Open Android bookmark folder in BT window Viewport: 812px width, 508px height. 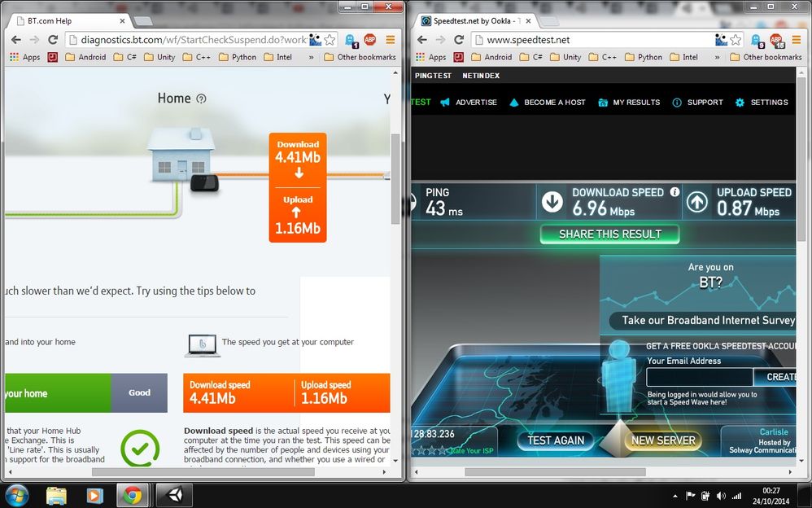85,57
